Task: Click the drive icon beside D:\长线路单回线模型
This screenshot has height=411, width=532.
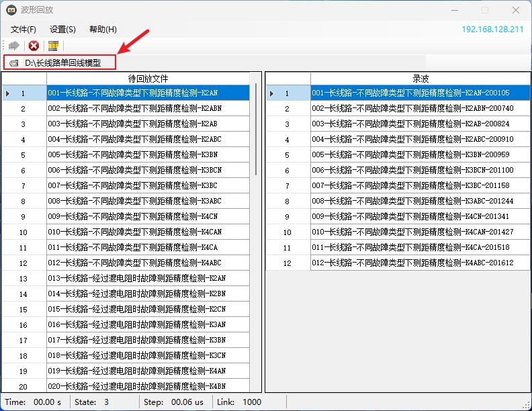Action: [x=13, y=62]
